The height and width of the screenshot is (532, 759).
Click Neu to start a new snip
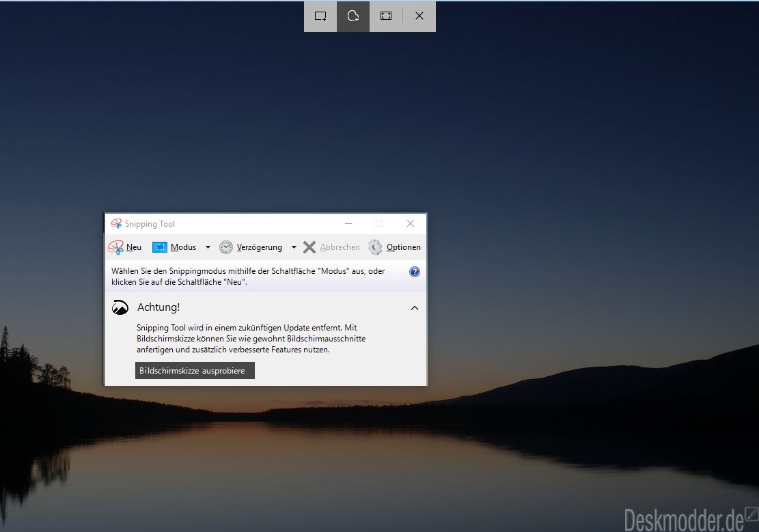(125, 247)
